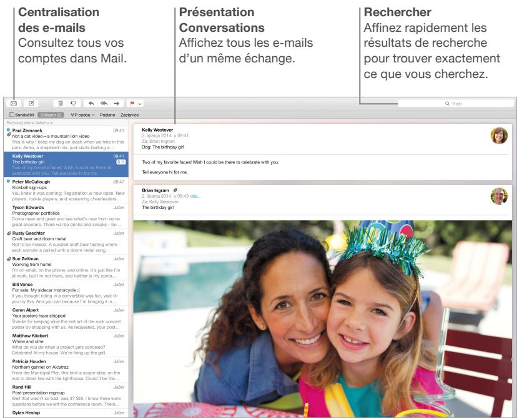Reply to the selected message
This screenshot has width=517, height=420.
[91, 104]
